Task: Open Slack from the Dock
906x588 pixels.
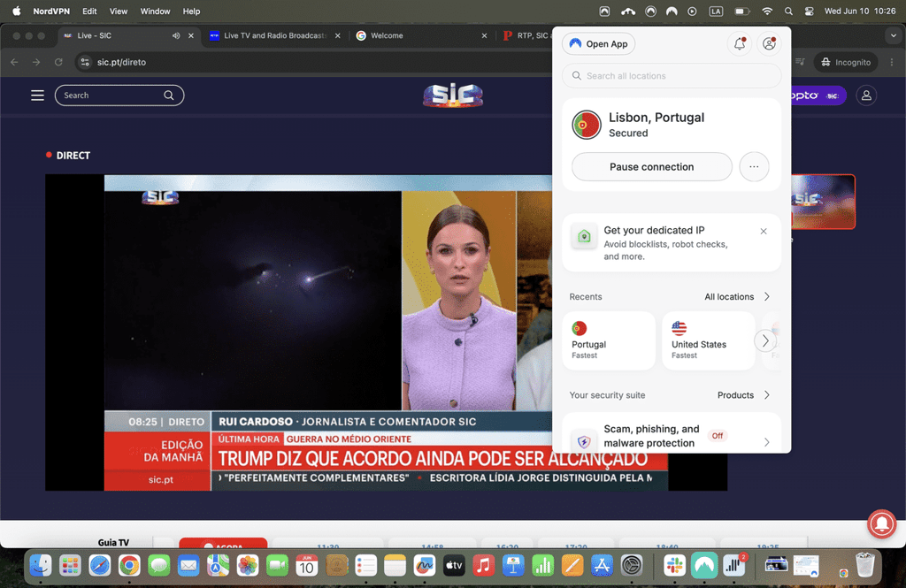Action: click(674, 566)
